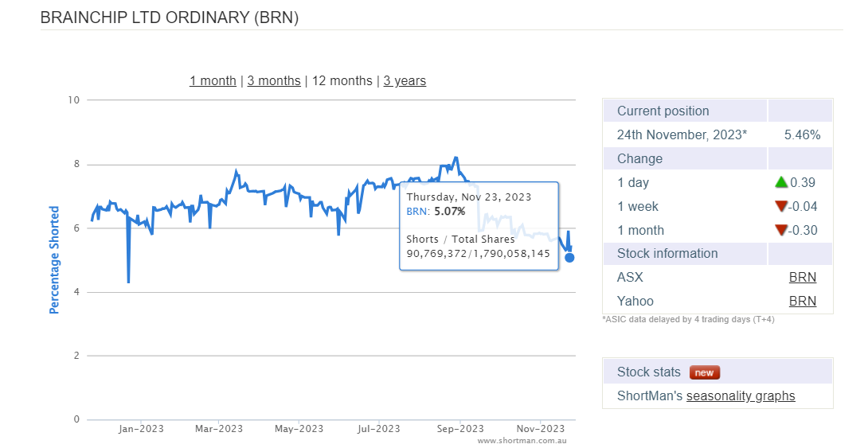
Task: Open ShortMan's seasonality graphs link
Action: [741, 395]
